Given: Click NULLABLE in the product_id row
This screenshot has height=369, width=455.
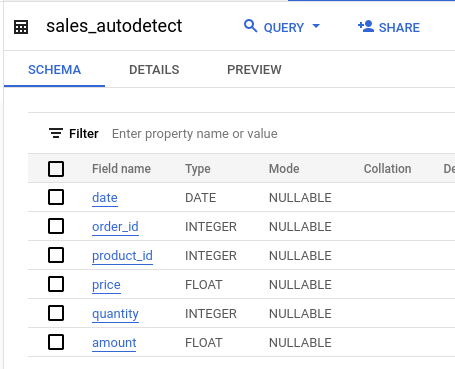Looking at the screenshot, I should click(300, 256).
